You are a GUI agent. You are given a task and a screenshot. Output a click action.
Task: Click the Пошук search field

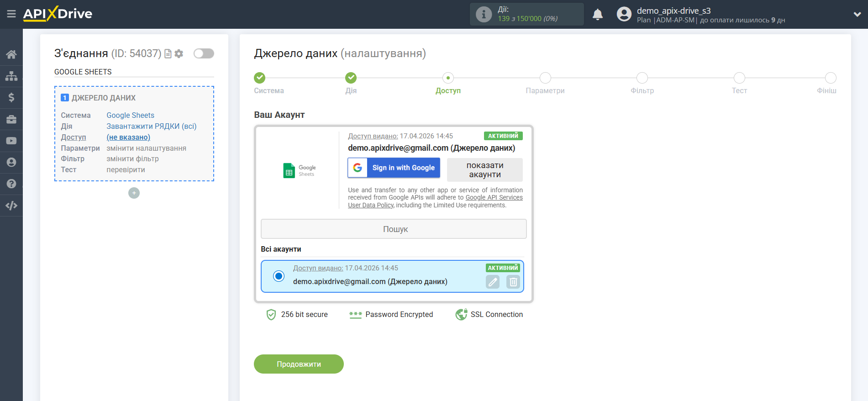[394, 229]
